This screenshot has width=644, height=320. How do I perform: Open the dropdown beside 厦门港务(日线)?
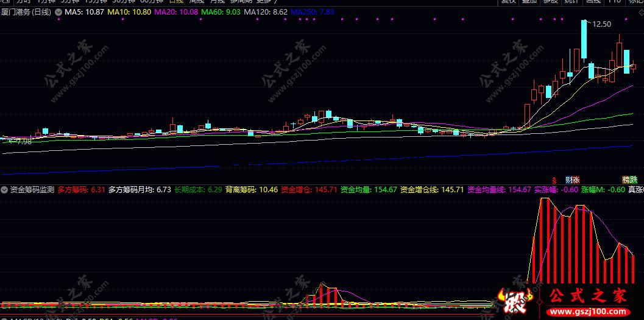coord(58,12)
